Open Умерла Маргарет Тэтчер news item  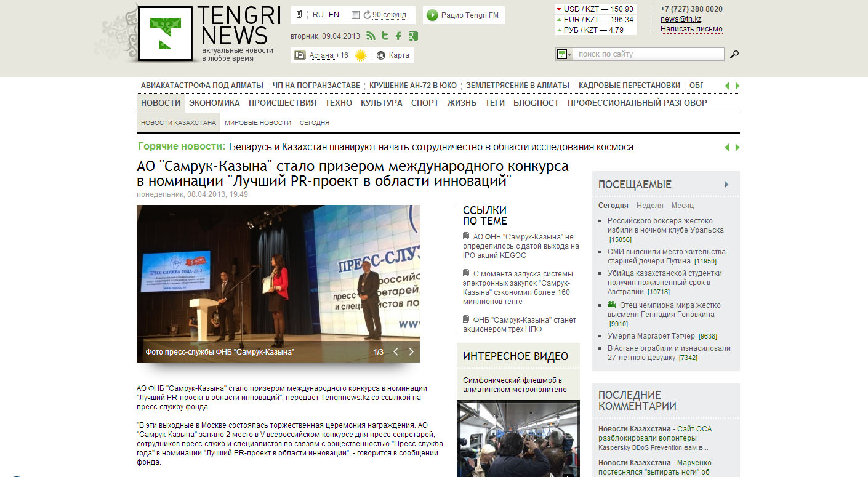[652, 336]
